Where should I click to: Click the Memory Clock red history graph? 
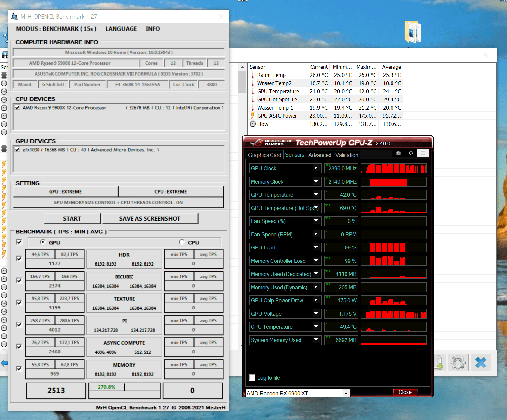point(394,181)
